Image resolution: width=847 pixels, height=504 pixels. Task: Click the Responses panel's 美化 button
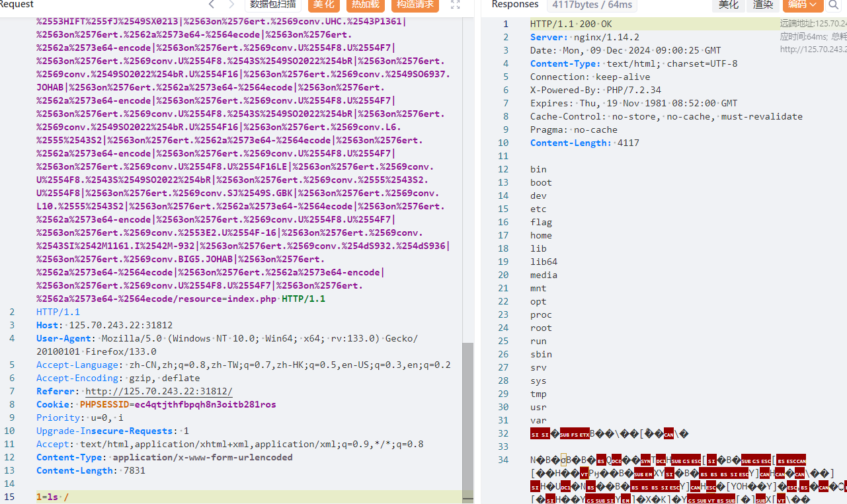coord(729,5)
